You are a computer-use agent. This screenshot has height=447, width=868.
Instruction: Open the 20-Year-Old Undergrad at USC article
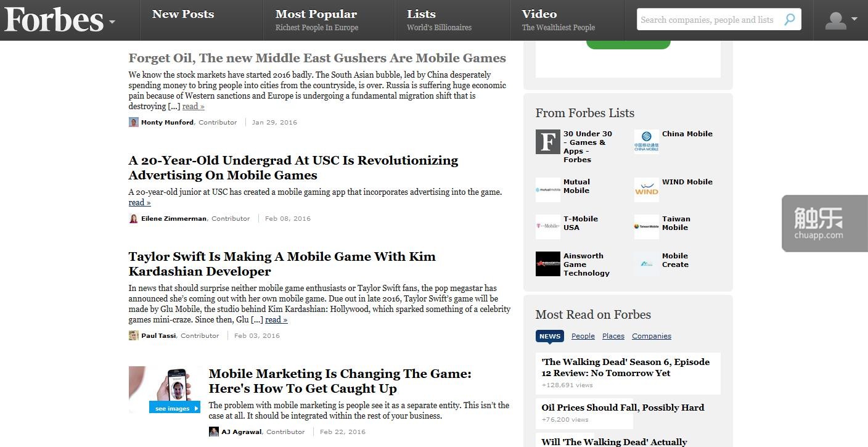(293, 168)
